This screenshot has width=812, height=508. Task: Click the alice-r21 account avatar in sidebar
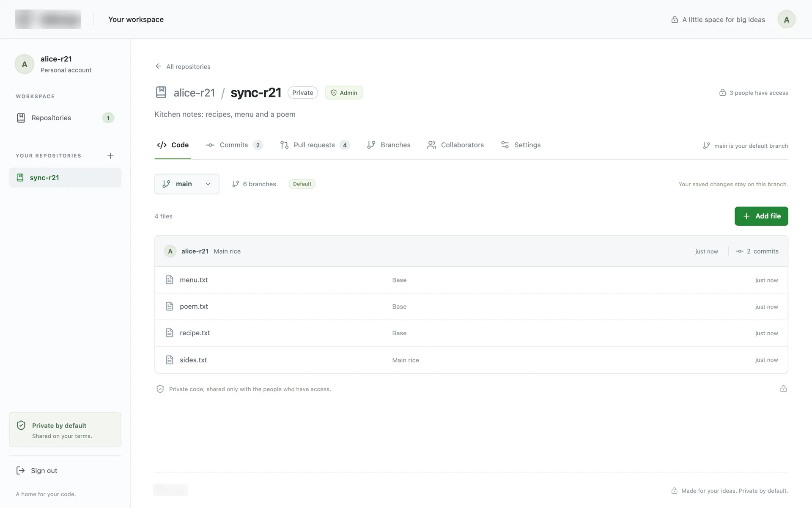click(x=25, y=64)
